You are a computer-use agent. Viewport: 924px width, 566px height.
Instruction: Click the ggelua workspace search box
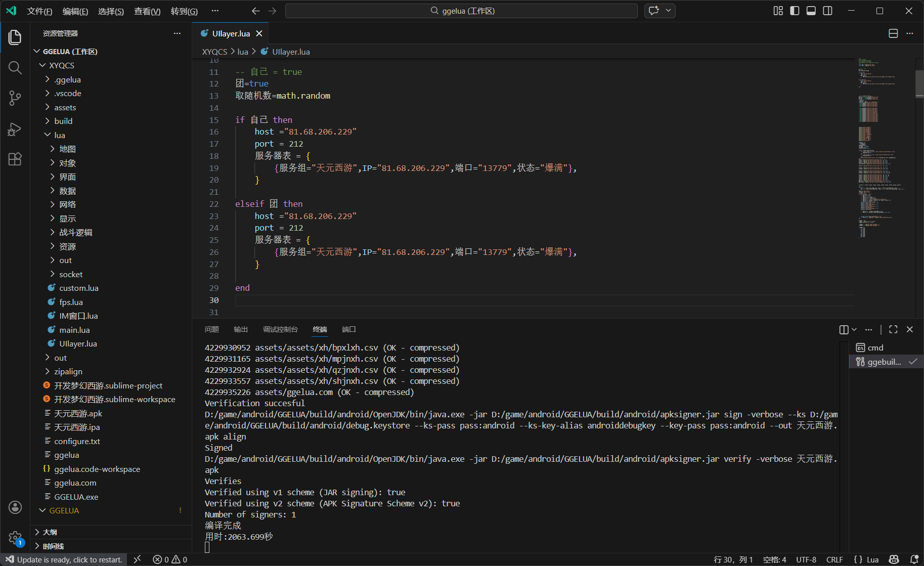pyautogui.click(x=461, y=11)
